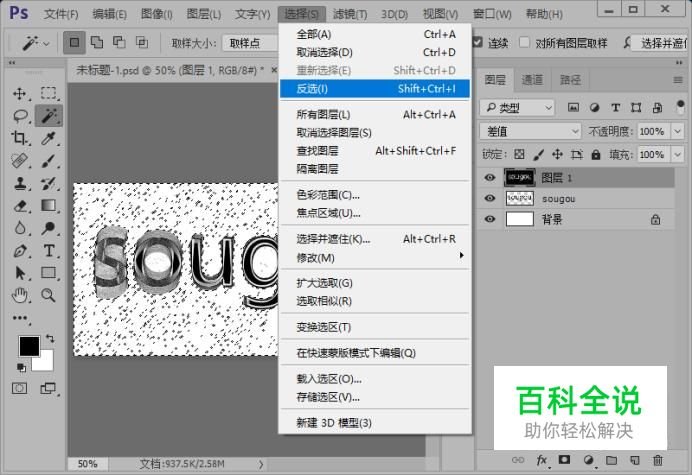This screenshot has width=692, height=475.
Task: Switch to the 路径 tab
Action: click(570, 80)
